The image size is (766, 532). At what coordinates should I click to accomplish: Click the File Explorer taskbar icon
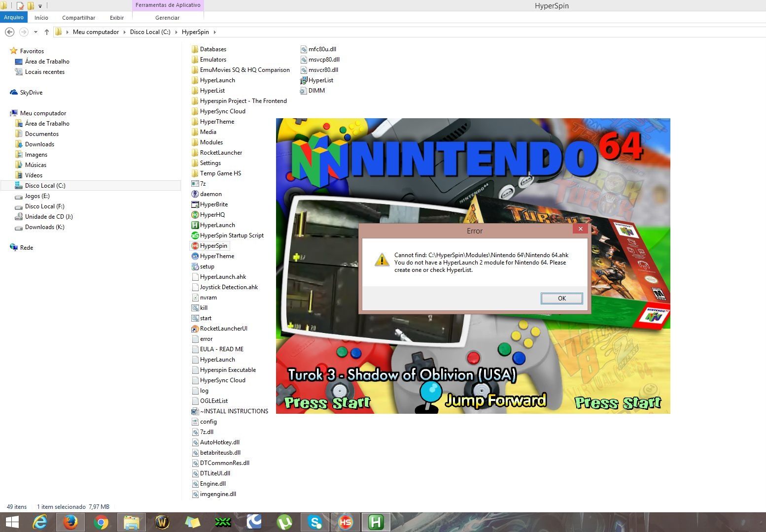point(132,522)
